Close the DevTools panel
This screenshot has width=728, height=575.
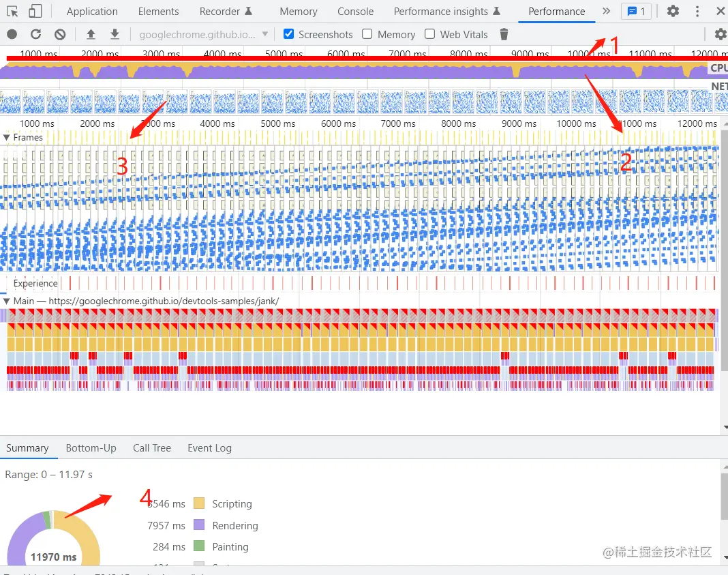721,11
